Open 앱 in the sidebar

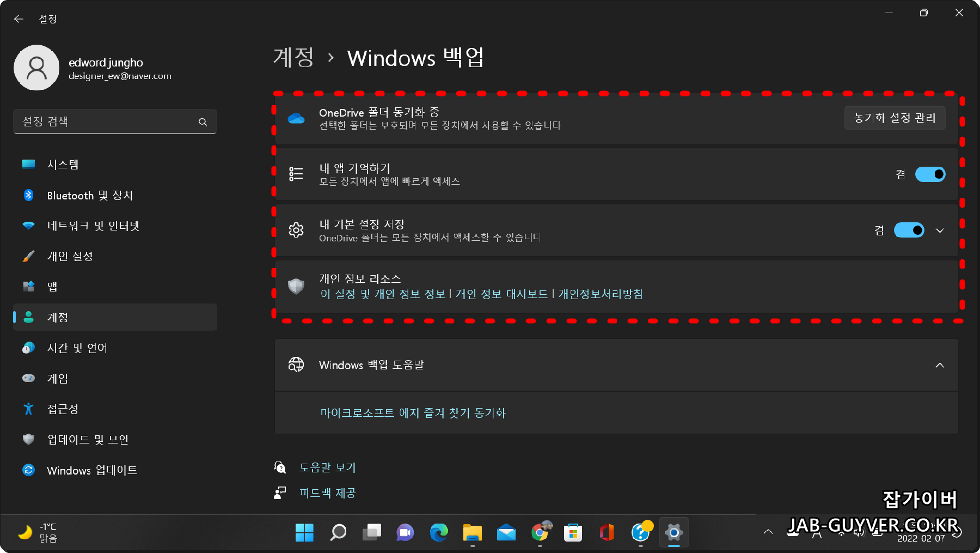[115, 287]
